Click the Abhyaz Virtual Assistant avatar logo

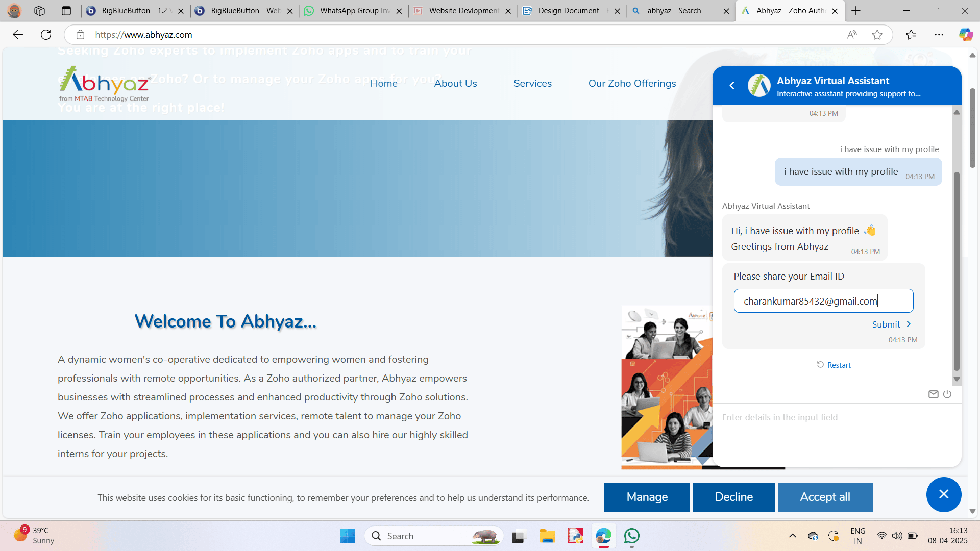coord(759,86)
